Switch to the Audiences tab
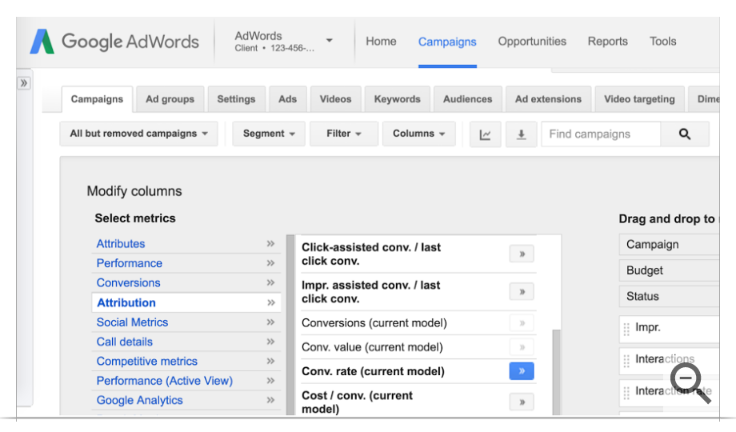736x432 pixels. coord(468,99)
